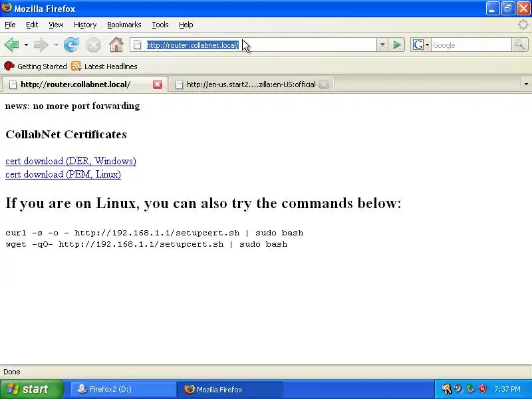The width and height of the screenshot is (532, 399).
Task: Click the 7:37 PM taskbar clock
Action: pyautogui.click(x=507, y=389)
